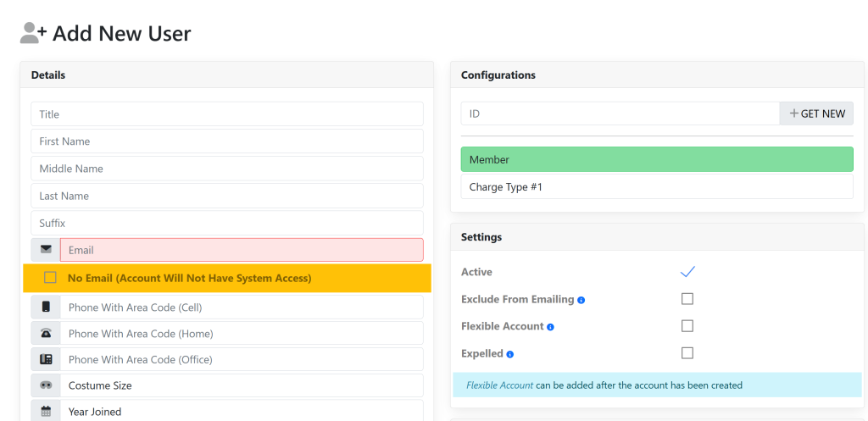Tick the Flexible Account checkbox

pos(687,326)
